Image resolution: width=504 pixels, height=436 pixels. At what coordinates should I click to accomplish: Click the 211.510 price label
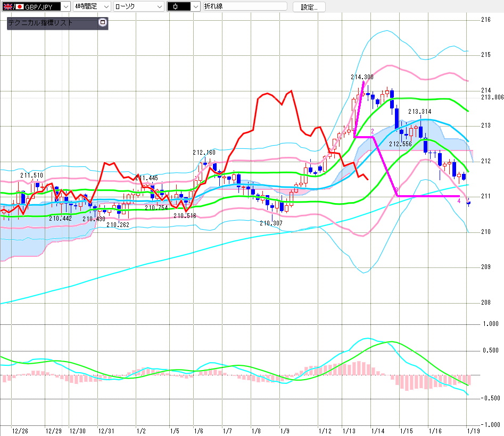31,175
